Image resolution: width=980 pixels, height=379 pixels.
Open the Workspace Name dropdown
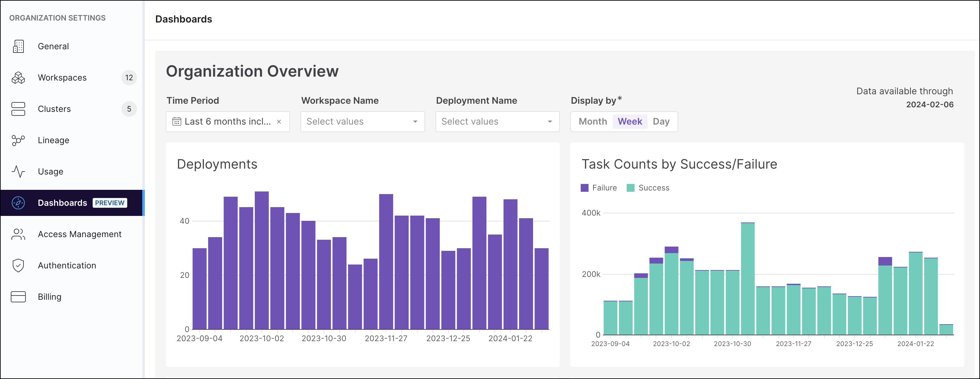click(362, 121)
